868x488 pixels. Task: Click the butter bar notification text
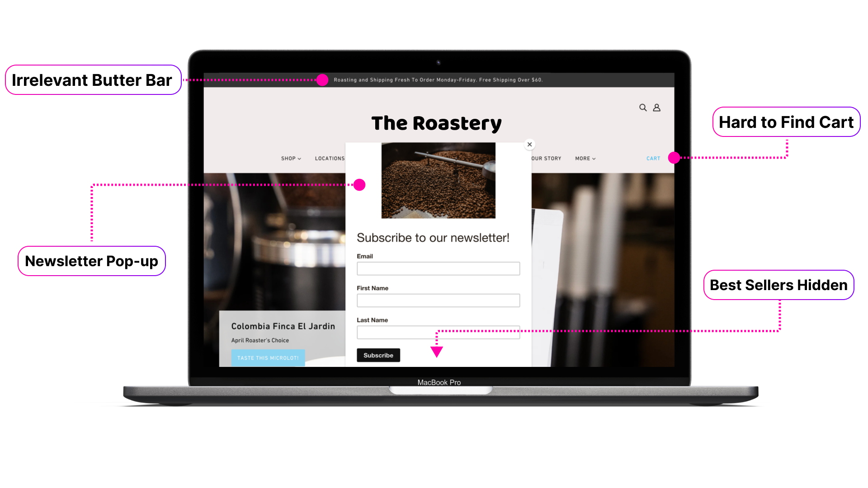tap(438, 79)
